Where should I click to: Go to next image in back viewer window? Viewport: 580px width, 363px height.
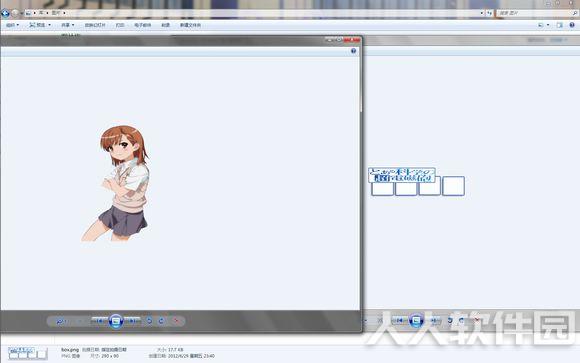coord(433,320)
